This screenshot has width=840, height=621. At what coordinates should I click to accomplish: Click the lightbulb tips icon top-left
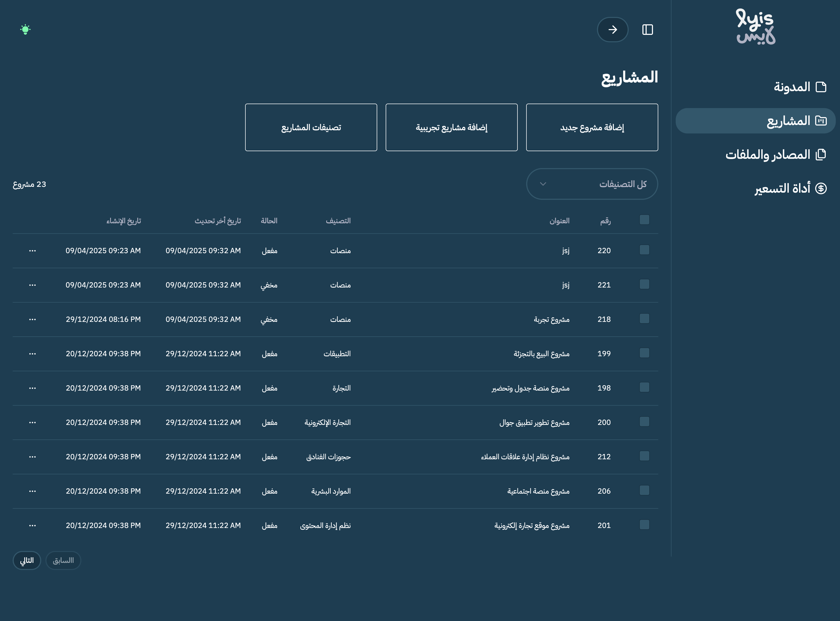click(25, 29)
